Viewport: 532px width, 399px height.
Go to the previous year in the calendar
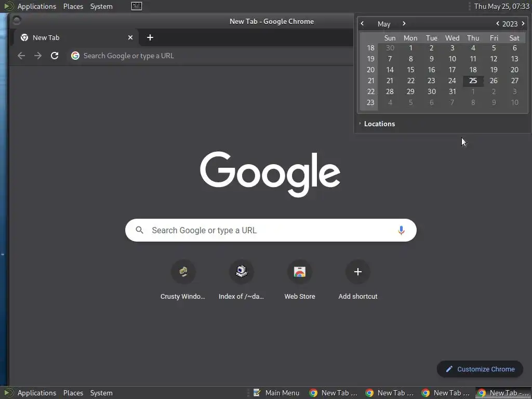[497, 23]
